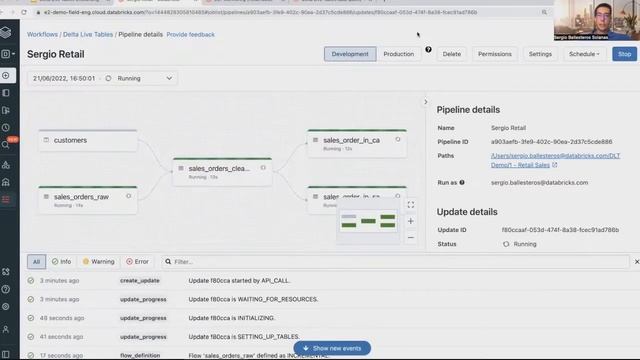Open the Workflows icon in sidebar
Viewport: 640px width, 360px height.
point(6,199)
